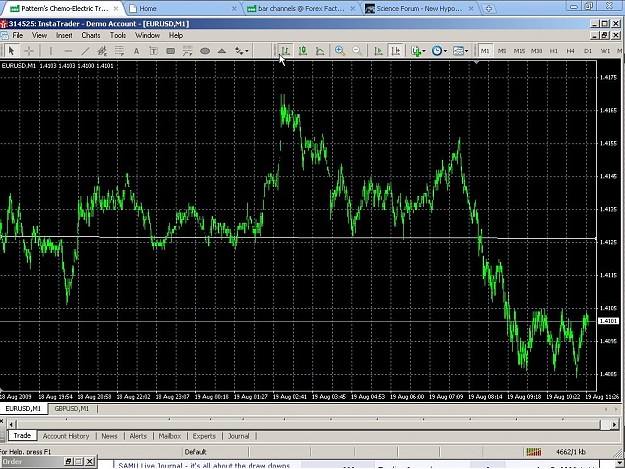Viewport: 625px width, 469px height.
Task: Open the File menu
Action: coord(18,35)
